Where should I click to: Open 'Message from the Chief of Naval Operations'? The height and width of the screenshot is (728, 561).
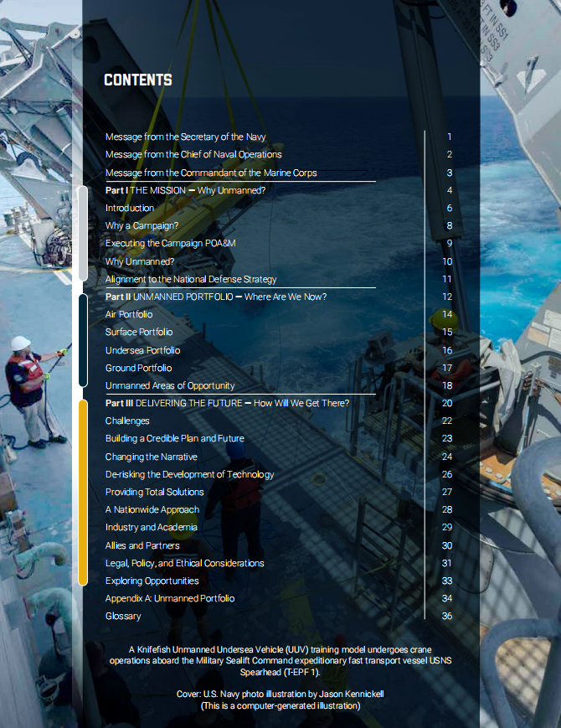(193, 155)
